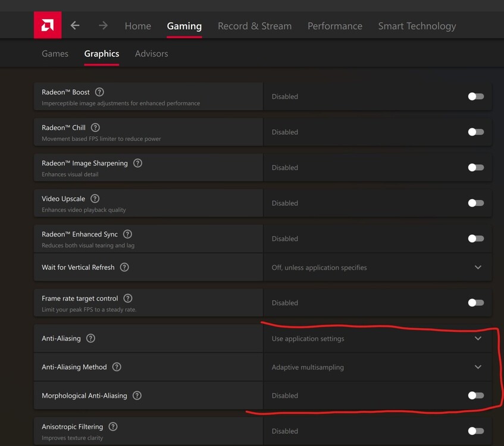
Task: Enable Frame rate target control
Action: point(475,303)
